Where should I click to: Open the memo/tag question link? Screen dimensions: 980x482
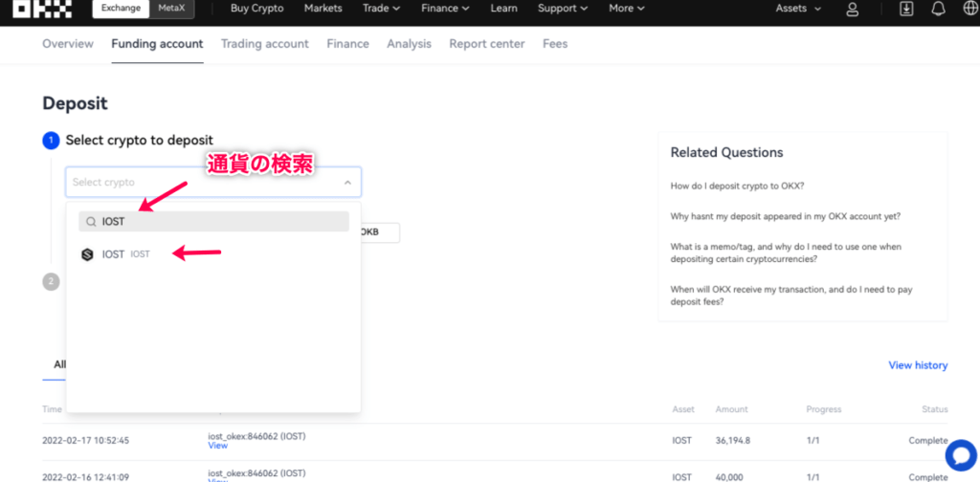pos(786,252)
